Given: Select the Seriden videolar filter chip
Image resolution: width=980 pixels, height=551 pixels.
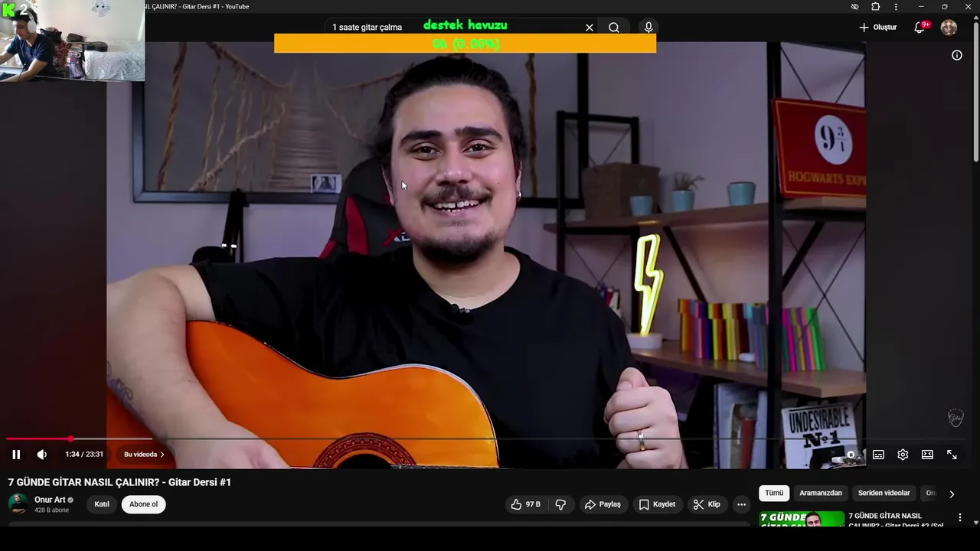Looking at the screenshot, I should point(884,494).
